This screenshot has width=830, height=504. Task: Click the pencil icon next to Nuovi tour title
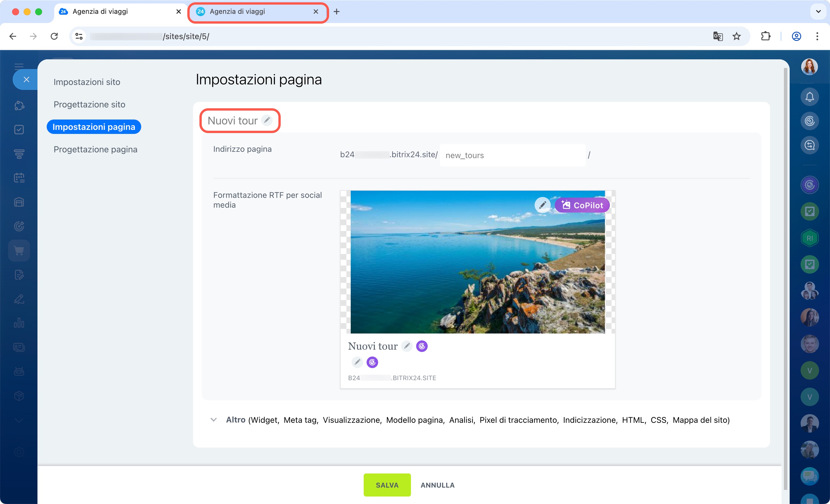(x=267, y=120)
